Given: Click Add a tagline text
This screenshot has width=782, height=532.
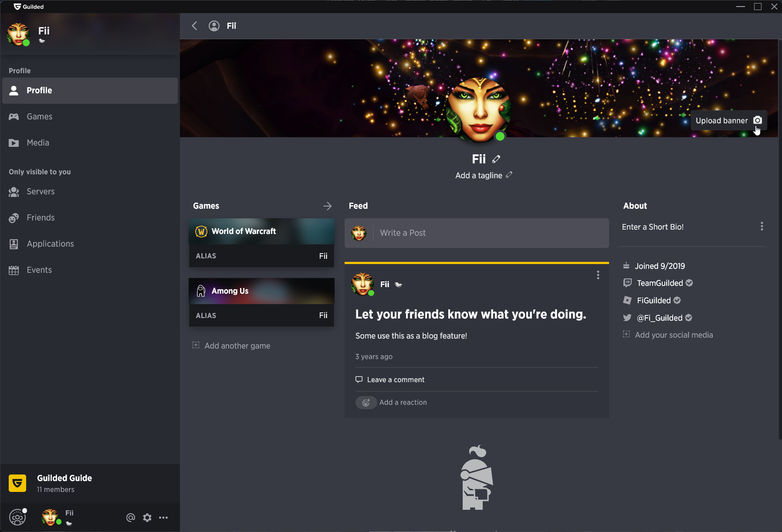Looking at the screenshot, I should pyautogui.click(x=479, y=175).
